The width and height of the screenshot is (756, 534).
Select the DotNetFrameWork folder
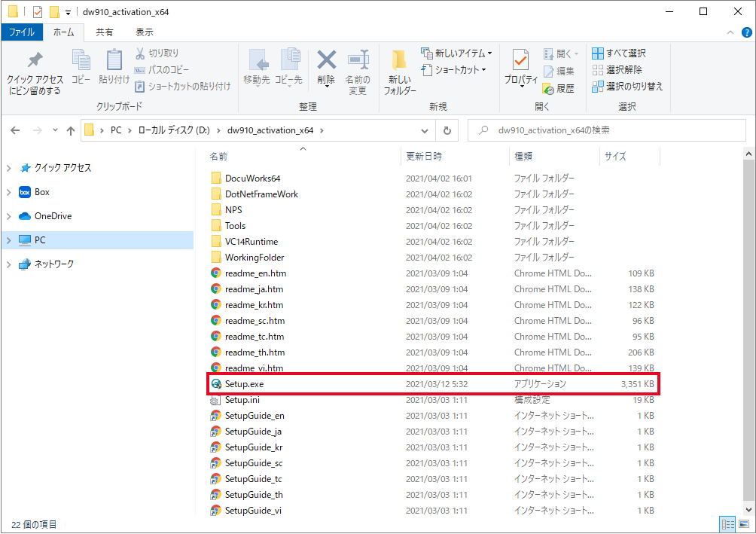261,194
